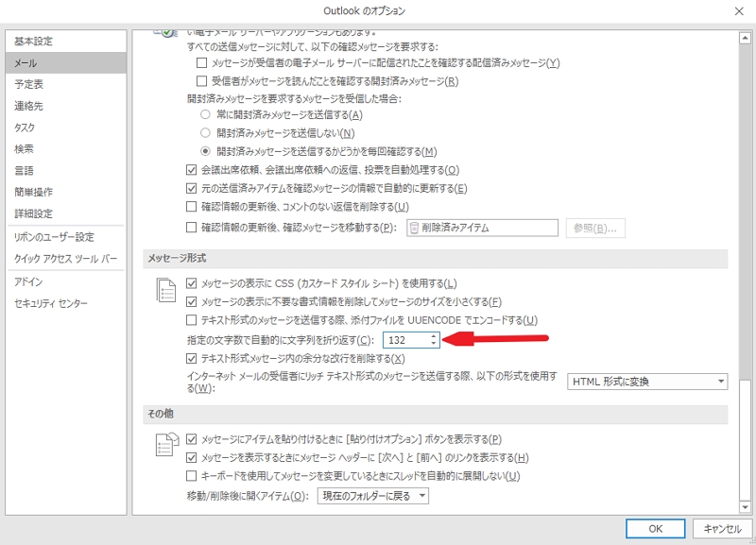
Task: Click the 指定の文字数で自動的に文字列を折り返す(C) label
Action: (x=281, y=340)
